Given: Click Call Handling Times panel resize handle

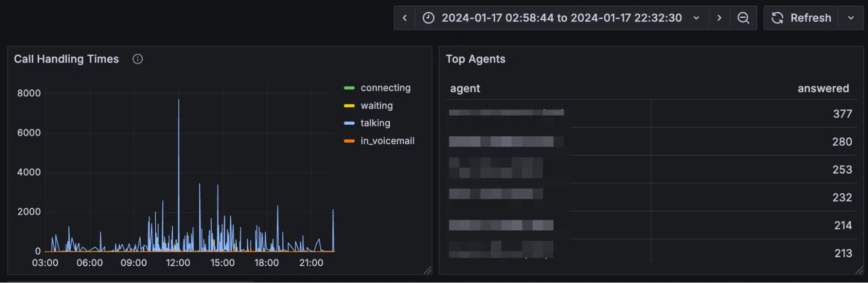Looking at the screenshot, I should click(x=428, y=270).
